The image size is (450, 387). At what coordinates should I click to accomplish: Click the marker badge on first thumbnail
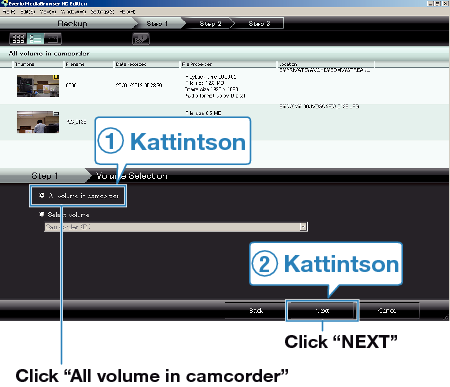[x=56, y=77]
